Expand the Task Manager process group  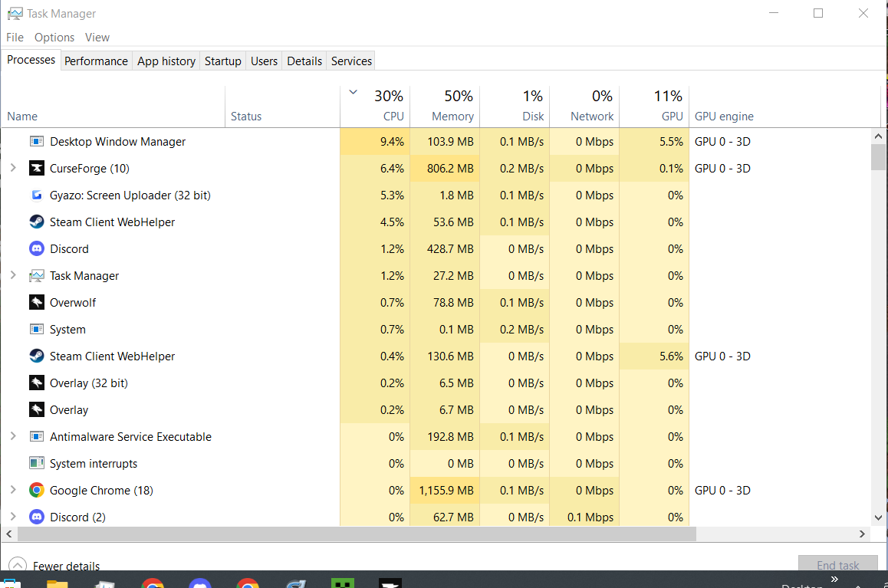13,275
